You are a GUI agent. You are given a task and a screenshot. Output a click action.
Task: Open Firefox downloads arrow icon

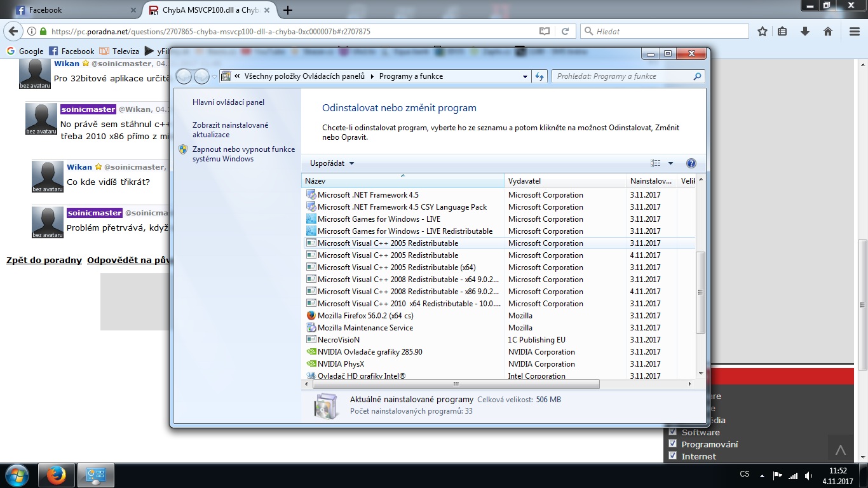click(x=805, y=31)
